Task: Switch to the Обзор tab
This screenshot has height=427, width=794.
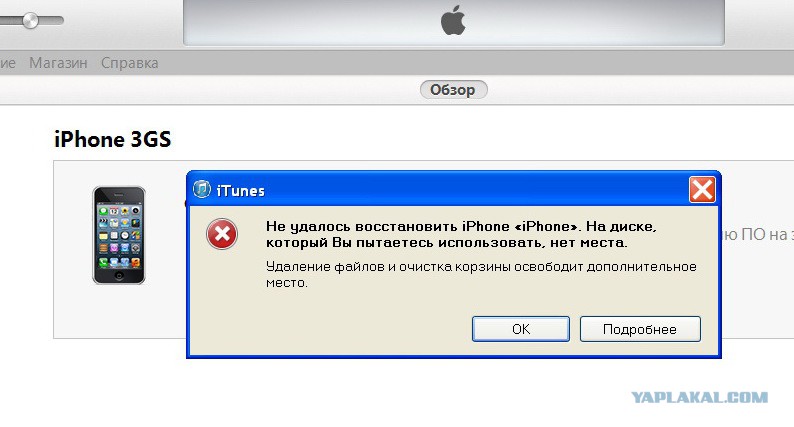Action: click(x=453, y=90)
